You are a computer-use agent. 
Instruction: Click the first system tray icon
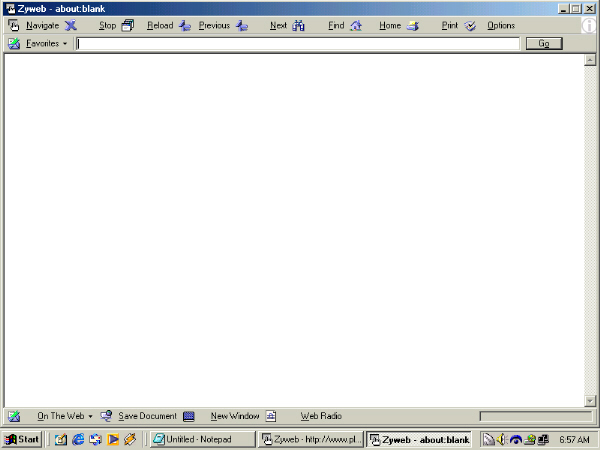point(488,440)
